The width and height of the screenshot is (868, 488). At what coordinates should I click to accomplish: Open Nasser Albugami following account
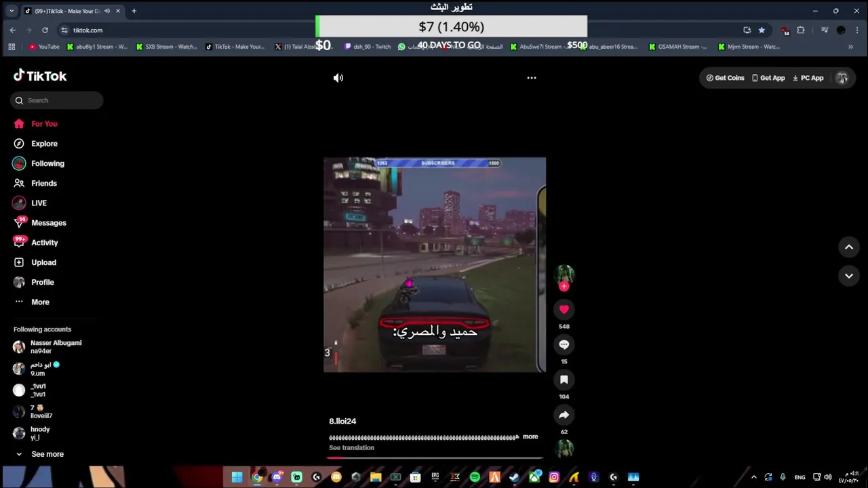coord(47,347)
